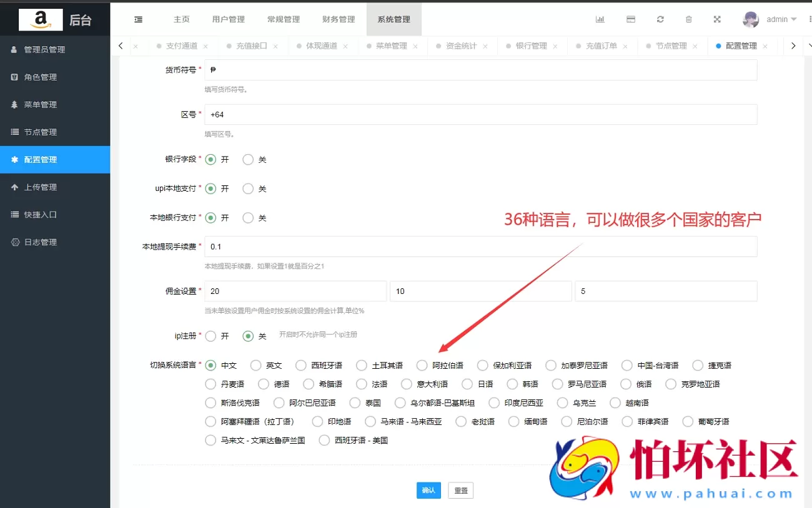Collapse the sidebar with the hamburger icon
Image resolution: width=812 pixels, height=508 pixels.
coord(137,19)
